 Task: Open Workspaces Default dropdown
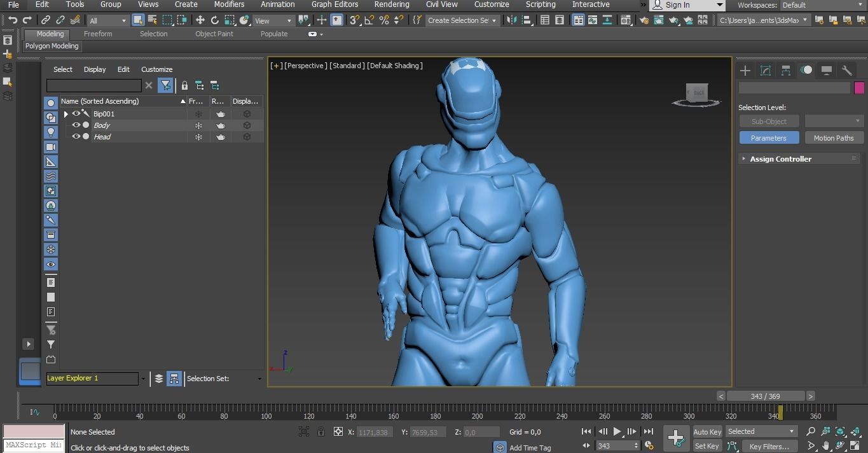pyautogui.click(x=822, y=5)
